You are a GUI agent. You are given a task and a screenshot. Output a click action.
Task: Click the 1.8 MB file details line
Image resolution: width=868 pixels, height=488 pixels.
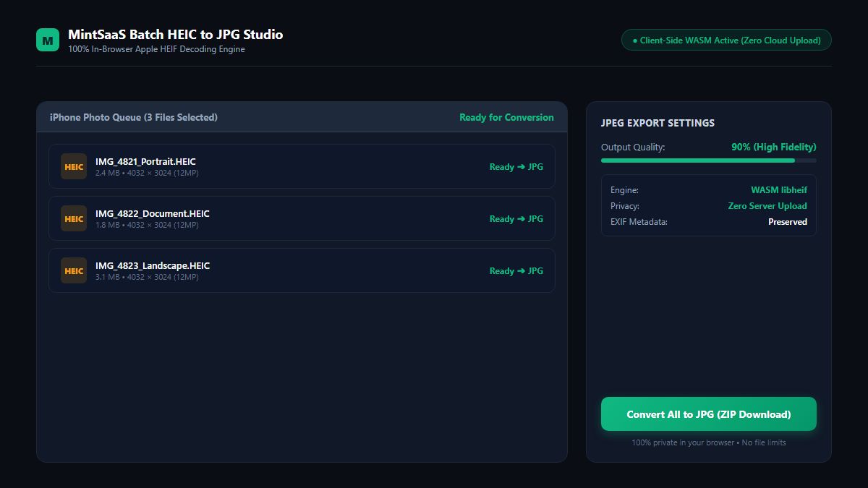(x=147, y=225)
